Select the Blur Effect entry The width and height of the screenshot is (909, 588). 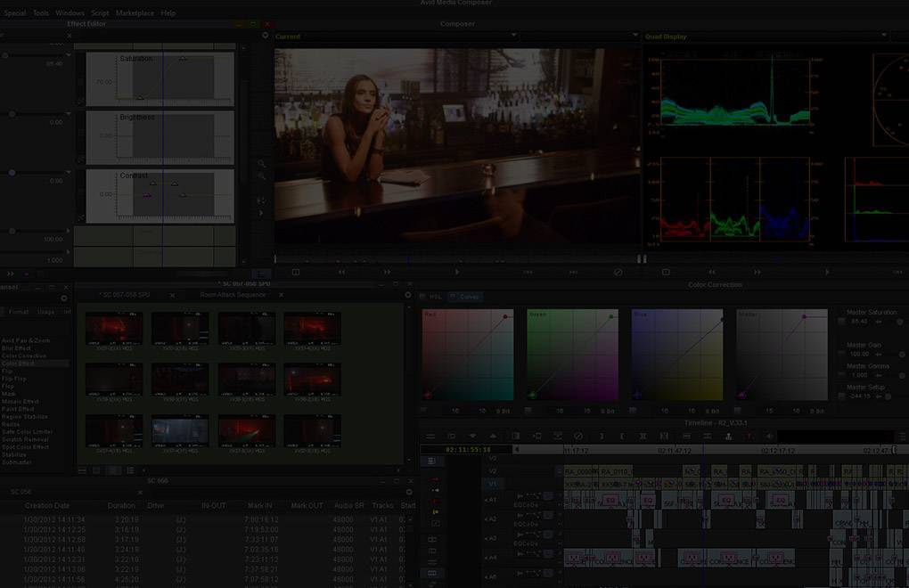pyautogui.click(x=20, y=348)
